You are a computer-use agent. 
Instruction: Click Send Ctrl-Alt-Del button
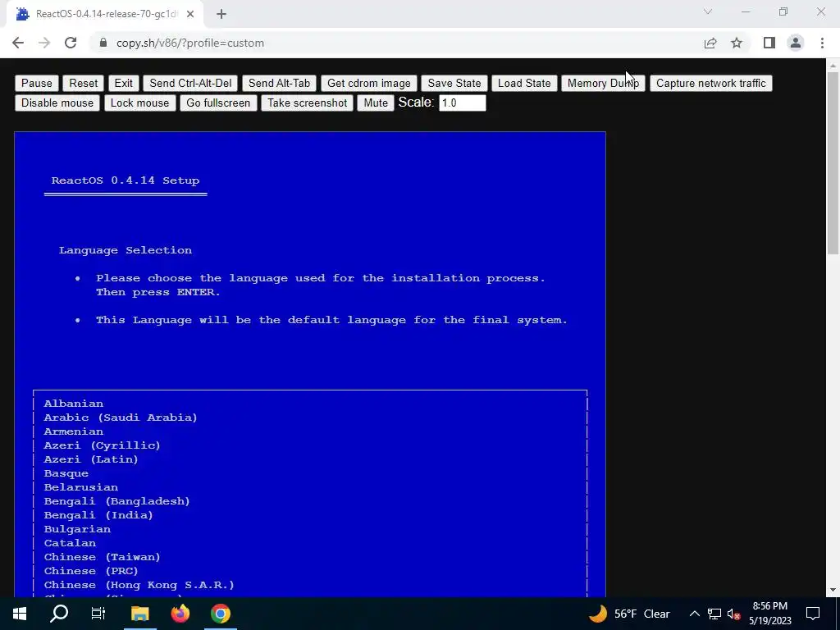pos(190,83)
